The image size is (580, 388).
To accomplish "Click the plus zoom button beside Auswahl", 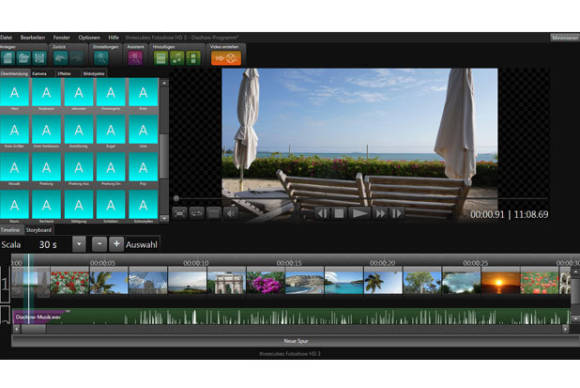I will point(116,244).
